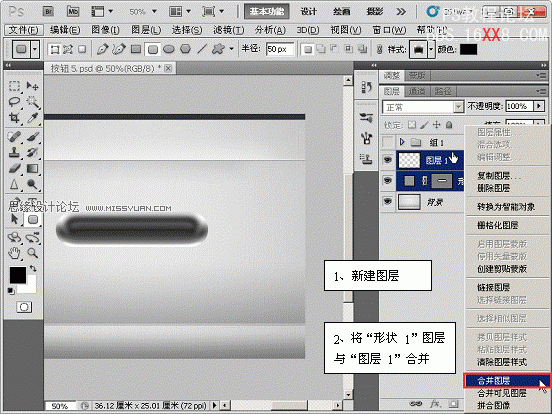
Task: Click the 半径 radius input field
Action: click(x=280, y=49)
